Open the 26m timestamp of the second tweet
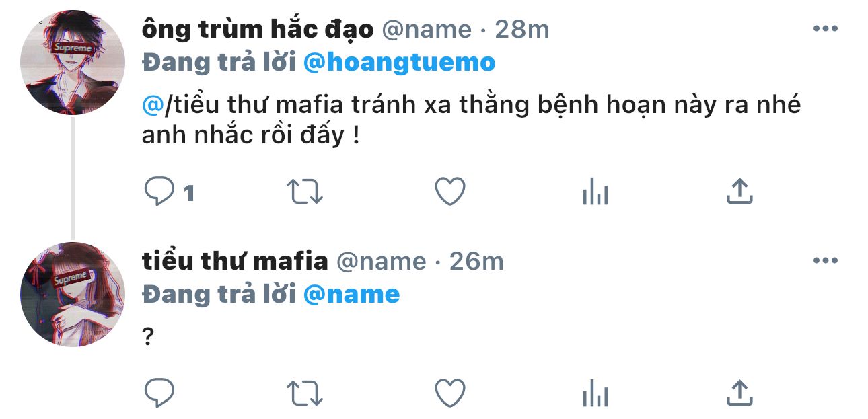 tap(476, 261)
